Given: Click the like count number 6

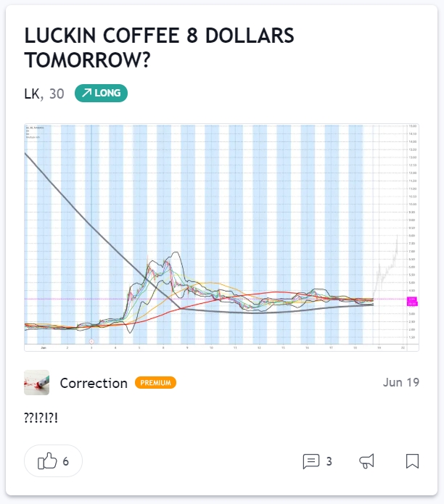Looking at the screenshot, I should tap(66, 461).
